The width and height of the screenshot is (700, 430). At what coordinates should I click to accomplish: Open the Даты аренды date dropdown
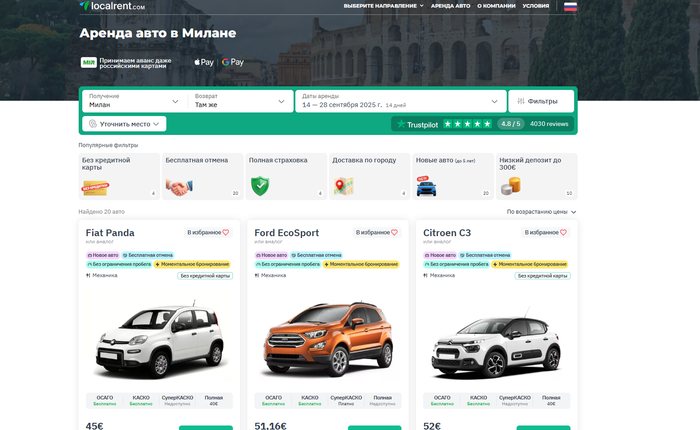[400, 101]
